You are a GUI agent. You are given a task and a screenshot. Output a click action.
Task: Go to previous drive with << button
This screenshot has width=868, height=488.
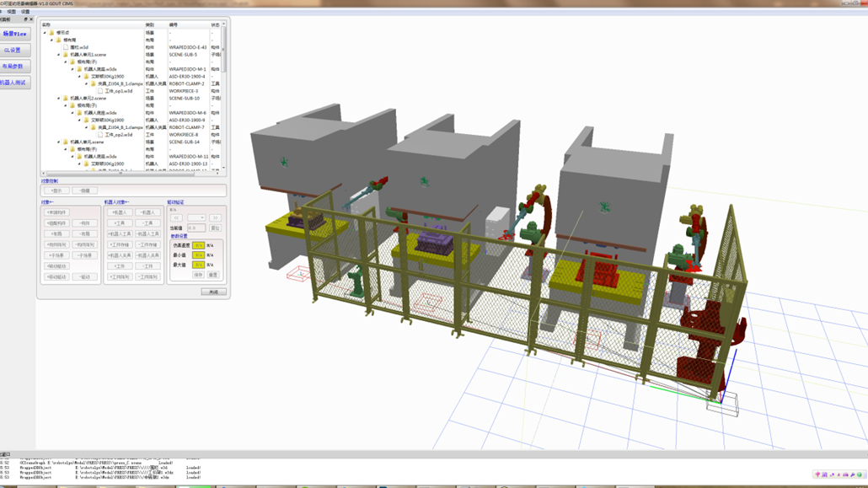[177, 217]
